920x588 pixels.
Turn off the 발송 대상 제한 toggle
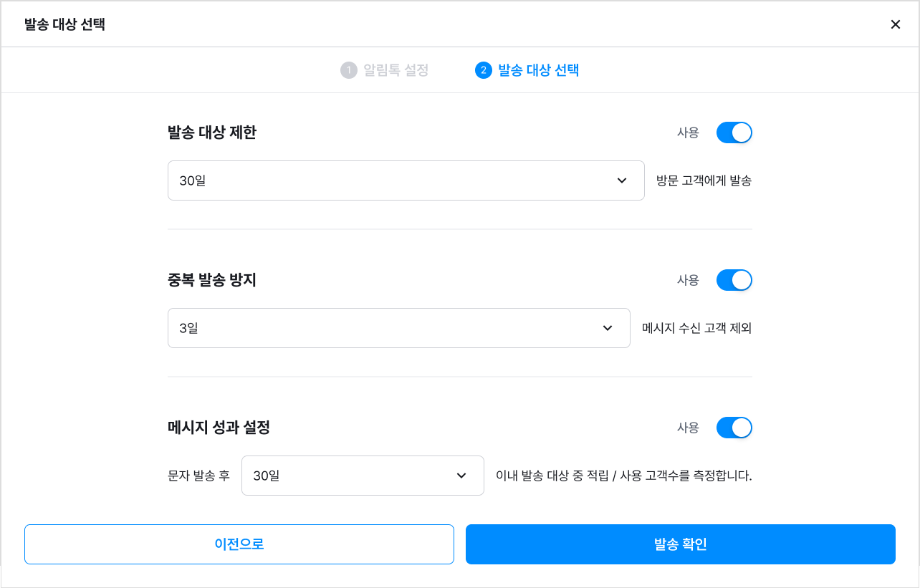[734, 132]
